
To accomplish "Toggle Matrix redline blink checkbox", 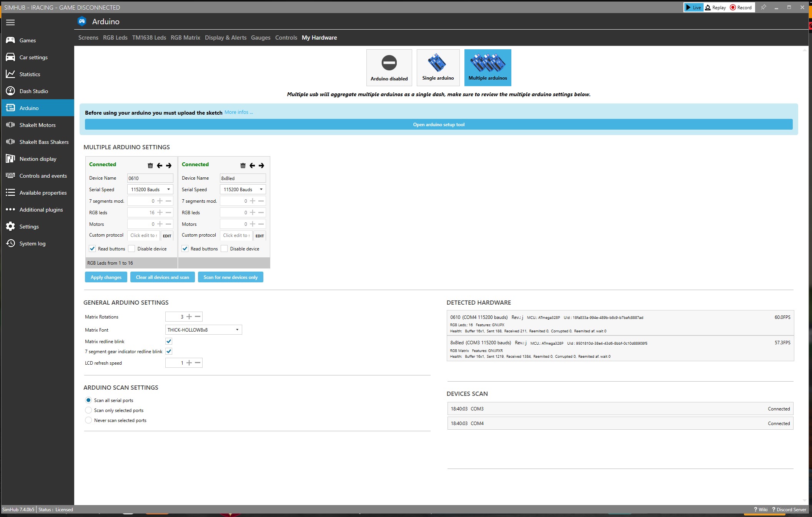I will (169, 341).
